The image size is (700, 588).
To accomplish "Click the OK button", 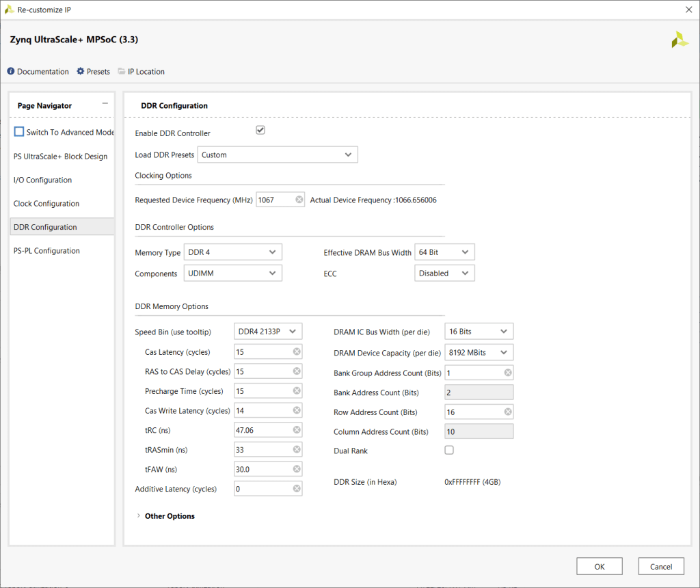I will coord(599,566).
